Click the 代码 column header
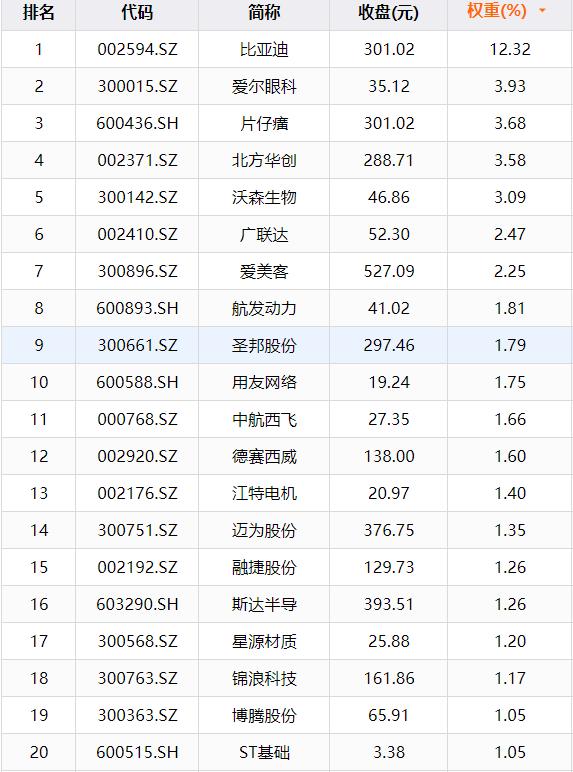573x772 pixels. tap(137, 12)
